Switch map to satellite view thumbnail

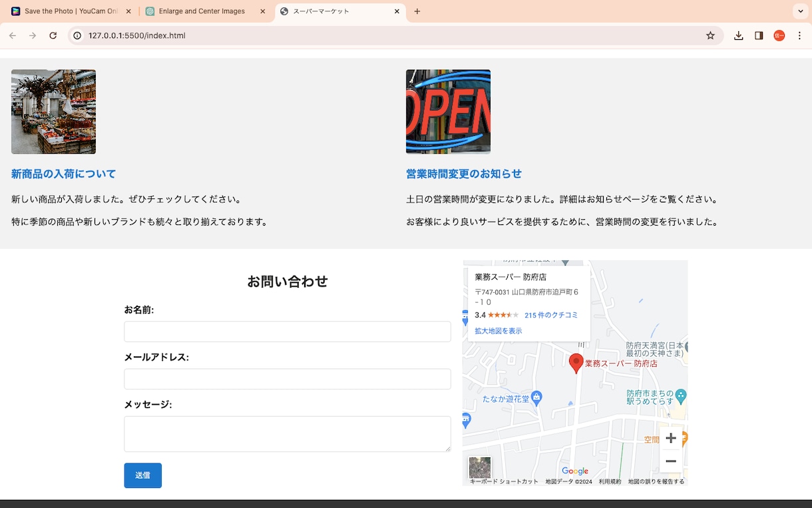(480, 467)
